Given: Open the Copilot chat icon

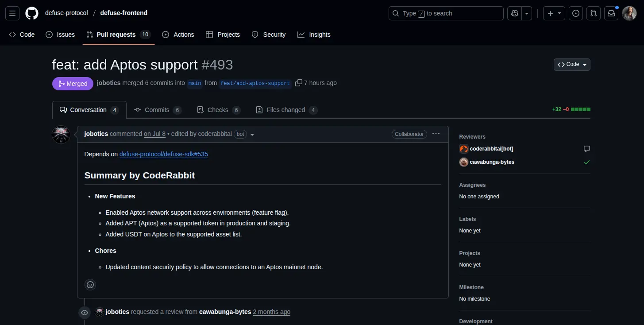Looking at the screenshot, I should point(515,13).
